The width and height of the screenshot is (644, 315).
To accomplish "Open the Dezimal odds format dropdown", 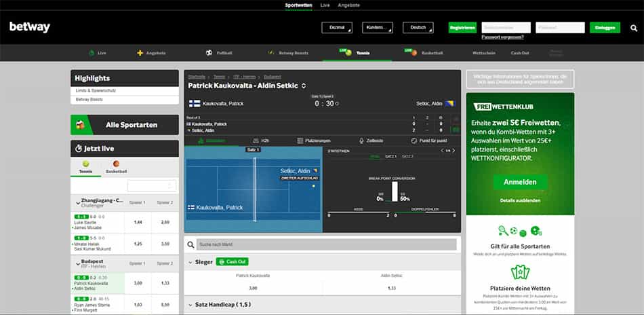I will click(337, 28).
